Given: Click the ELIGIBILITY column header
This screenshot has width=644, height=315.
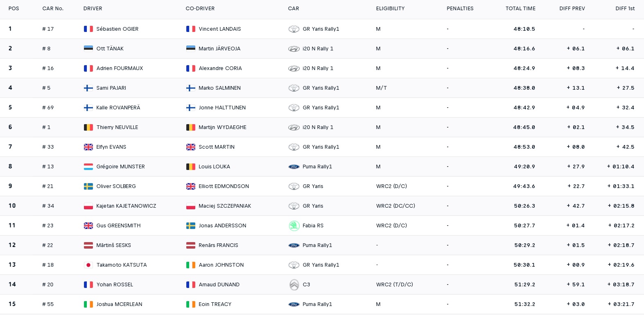Looking at the screenshot, I should [390, 9].
